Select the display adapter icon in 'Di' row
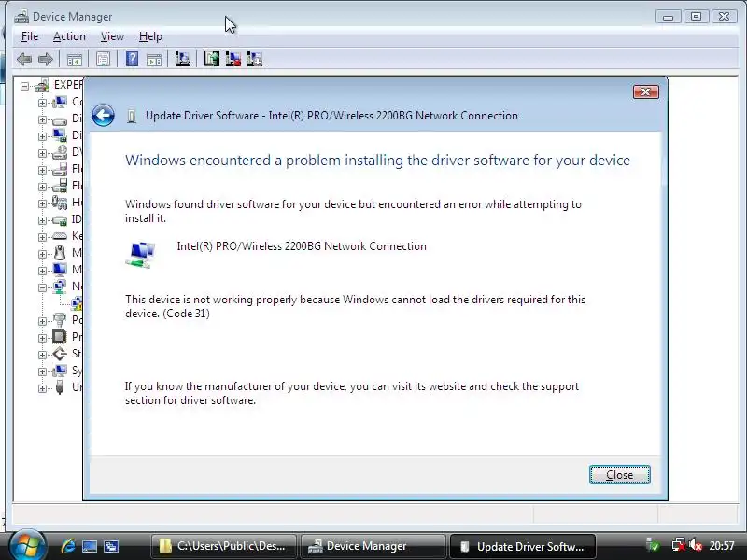 click(x=60, y=135)
